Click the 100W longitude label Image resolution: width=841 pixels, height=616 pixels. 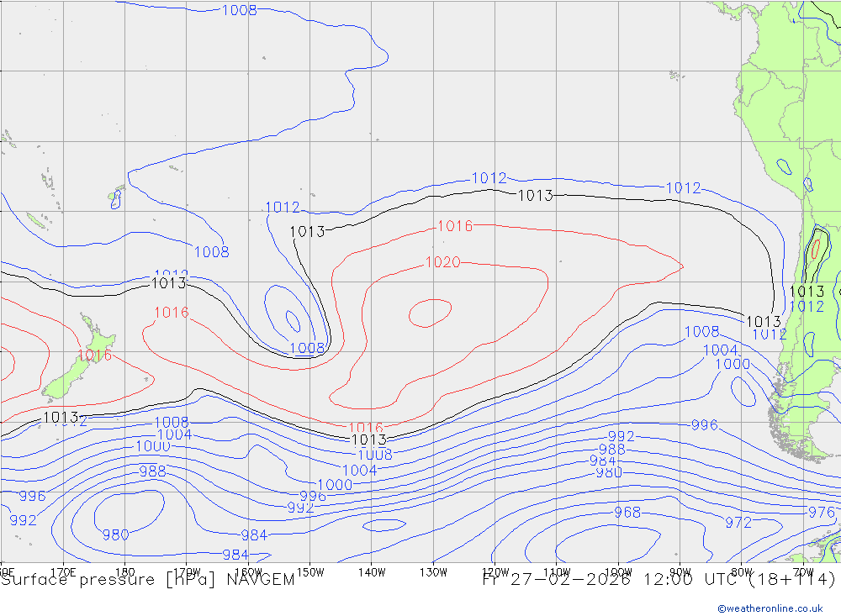tap(618, 572)
